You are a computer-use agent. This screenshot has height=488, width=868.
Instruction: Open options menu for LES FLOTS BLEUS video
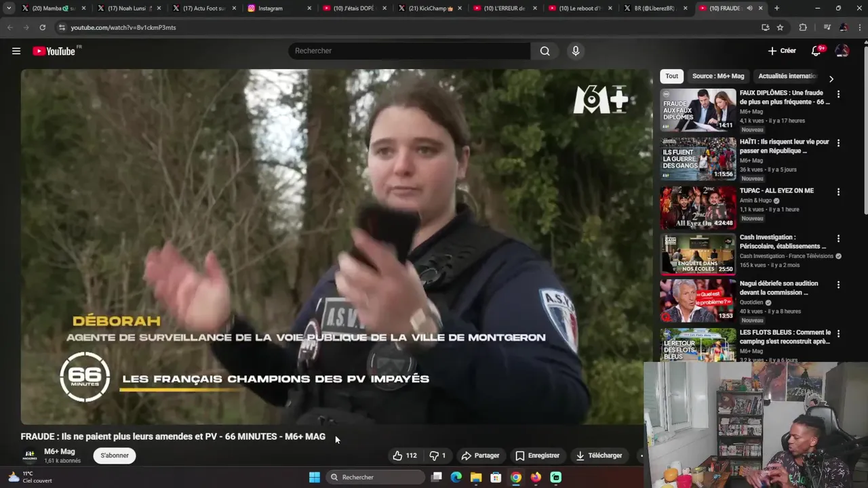point(838,333)
